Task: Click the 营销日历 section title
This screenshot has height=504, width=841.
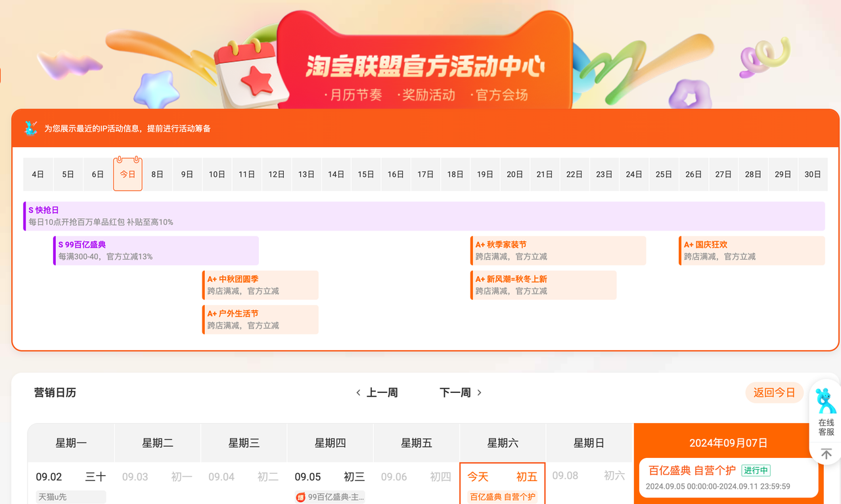Action: (55, 392)
